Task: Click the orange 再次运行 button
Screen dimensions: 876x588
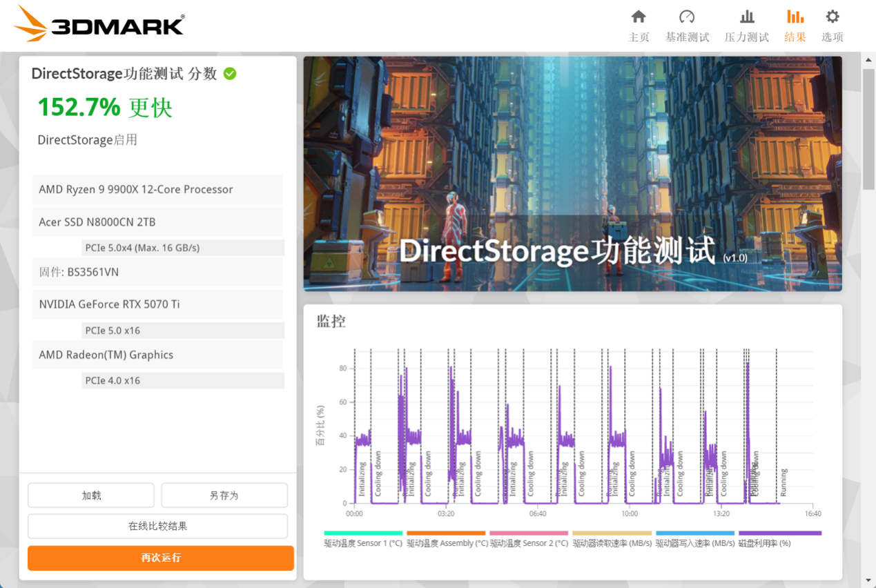Action: coord(161,558)
